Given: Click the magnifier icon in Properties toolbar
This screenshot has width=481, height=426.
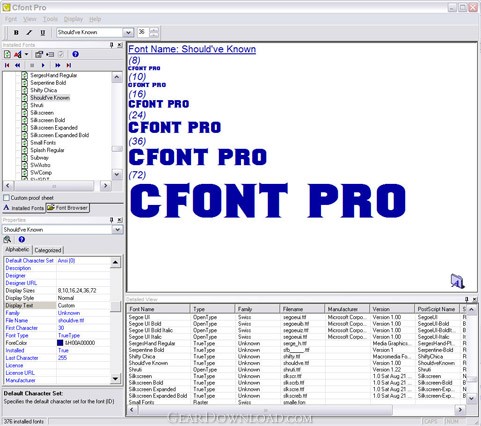Looking at the screenshot, I should pyautogui.click(x=7, y=239).
